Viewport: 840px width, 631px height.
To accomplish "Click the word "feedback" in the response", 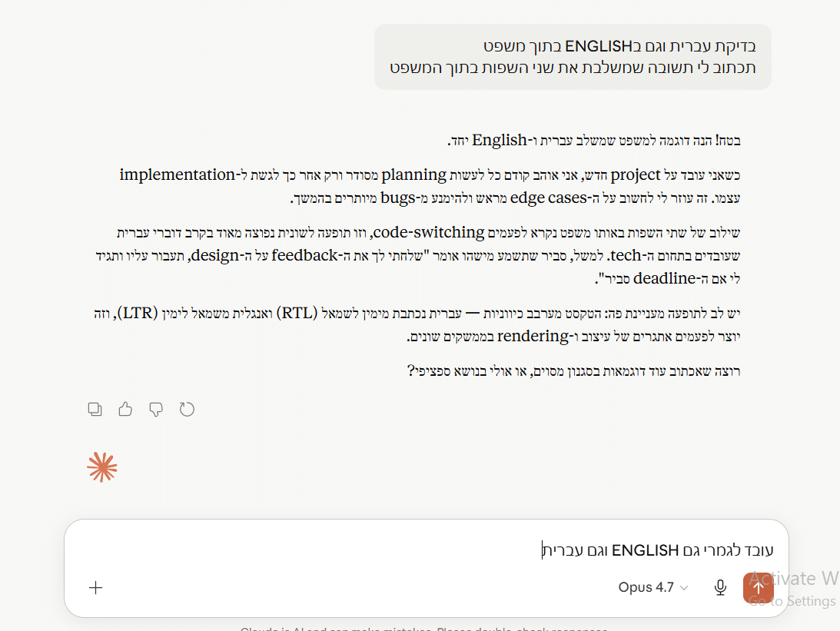I will tap(304, 255).
